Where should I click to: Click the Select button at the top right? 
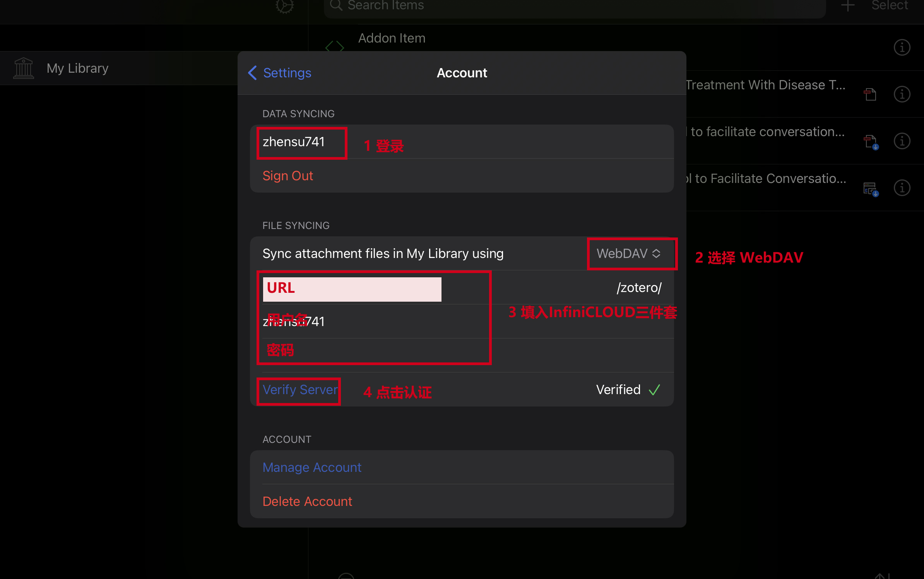pyautogui.click(x=890, y=6)
